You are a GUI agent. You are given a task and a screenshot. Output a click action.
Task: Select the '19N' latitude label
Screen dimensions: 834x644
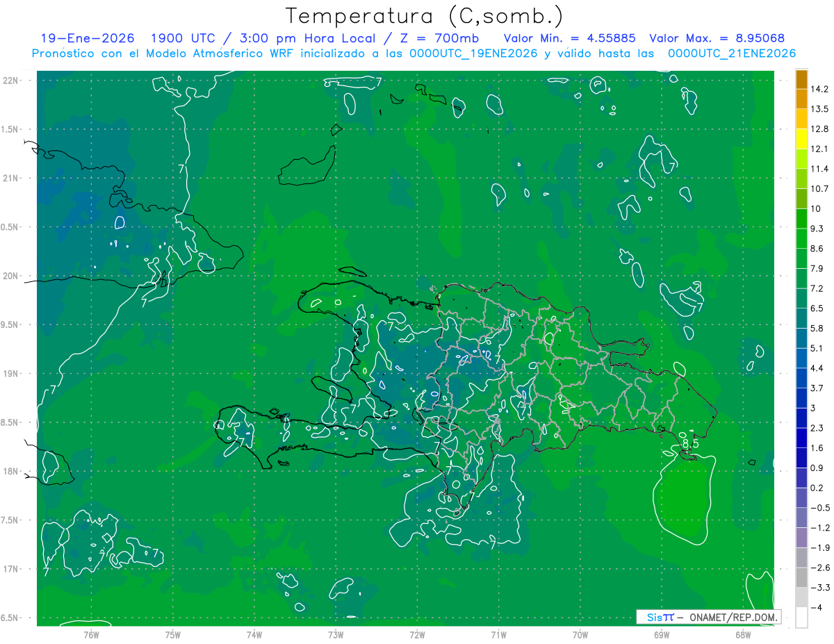[x=12, y=374]
